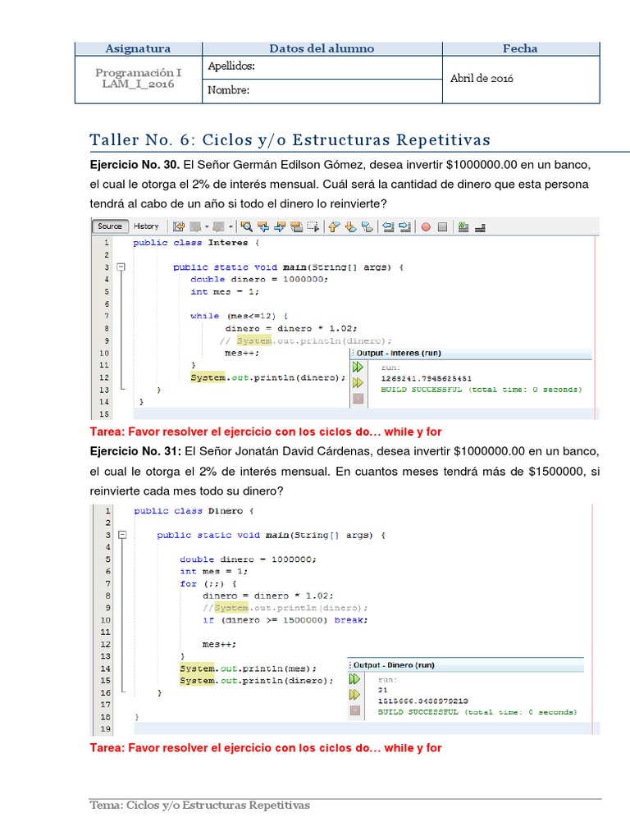Click the 'Asignatura' table header

point(138,48)
